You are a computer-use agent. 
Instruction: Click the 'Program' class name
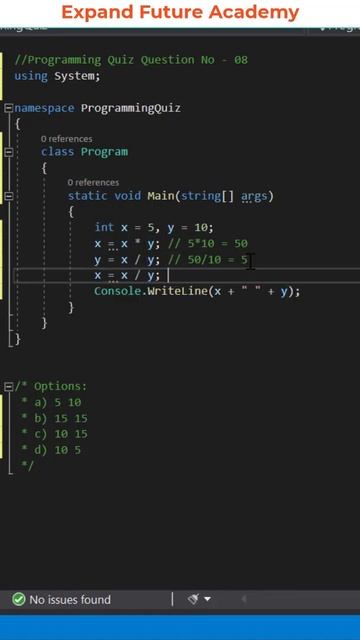point(104,152)
